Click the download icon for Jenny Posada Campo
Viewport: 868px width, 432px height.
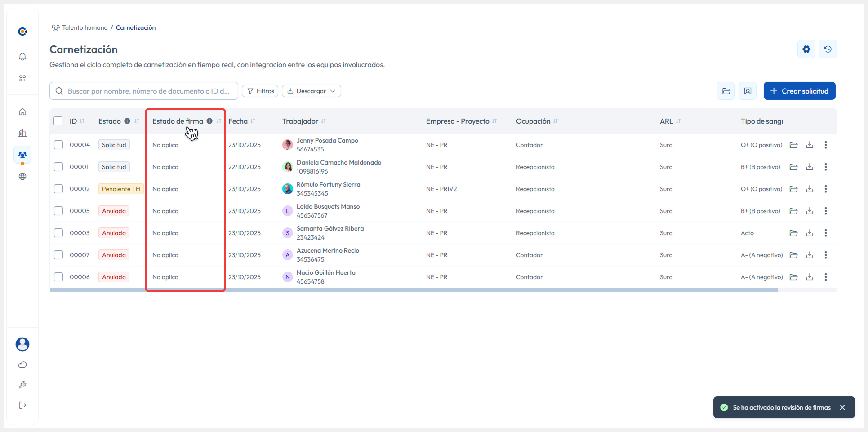[x=809, y=145]
